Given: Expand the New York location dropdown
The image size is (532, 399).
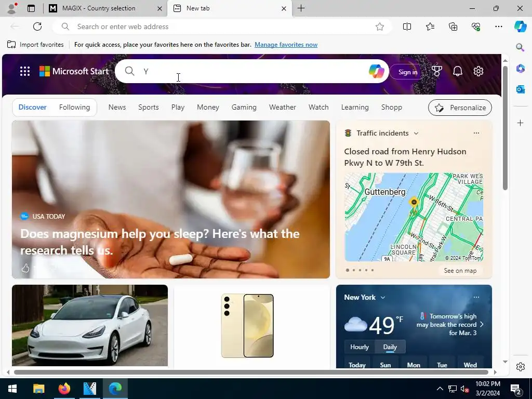Looking at the screenshot, I should [383, 298].
